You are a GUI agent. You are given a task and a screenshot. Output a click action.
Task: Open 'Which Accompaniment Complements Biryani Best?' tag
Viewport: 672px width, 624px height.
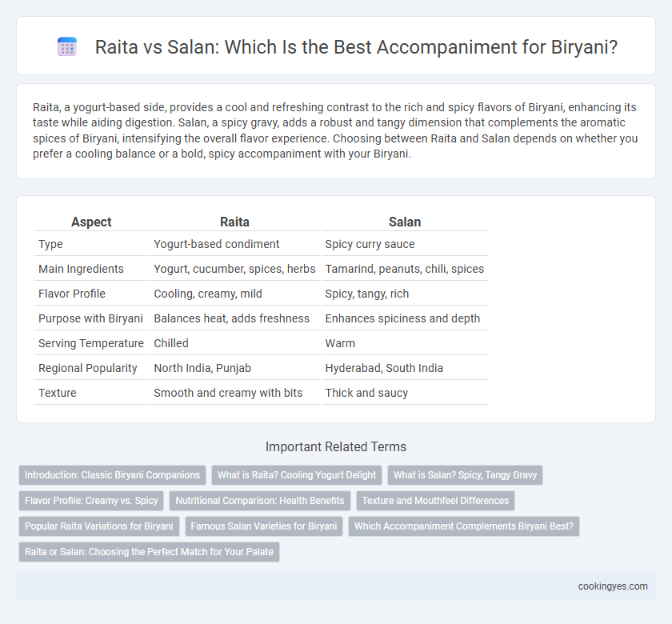click(464, 526)
